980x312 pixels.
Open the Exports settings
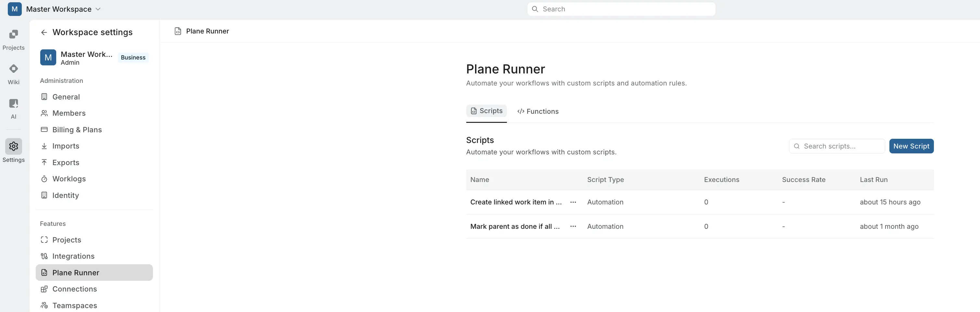pyautogui.click(x=66, y=162)
